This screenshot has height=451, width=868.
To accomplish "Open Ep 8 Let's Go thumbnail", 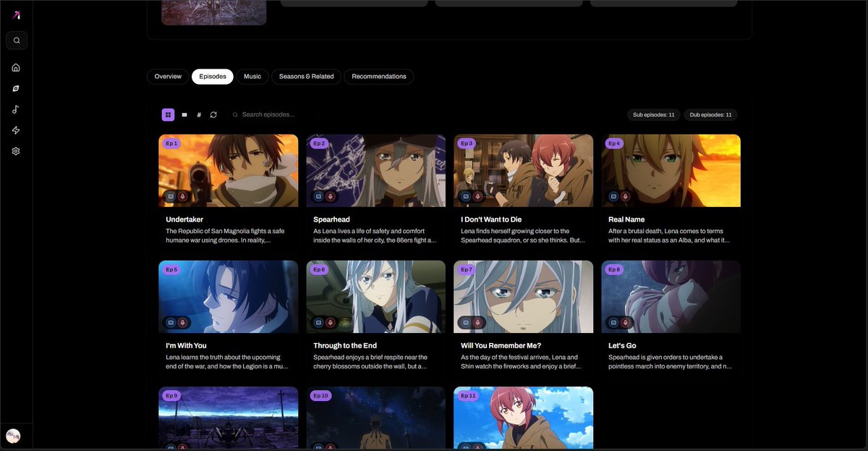I will click(x=671, y=297).
